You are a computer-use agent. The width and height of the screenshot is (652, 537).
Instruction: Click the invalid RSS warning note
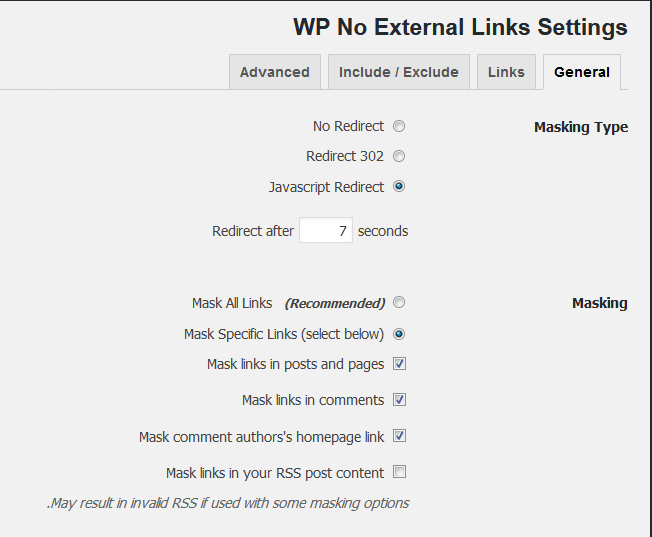[x=228, y=503]
